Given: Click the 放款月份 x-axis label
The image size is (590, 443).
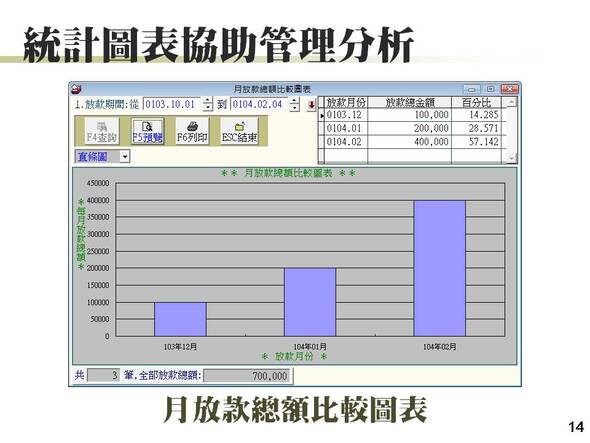Looking at the screenshot, I should point(294,356).
